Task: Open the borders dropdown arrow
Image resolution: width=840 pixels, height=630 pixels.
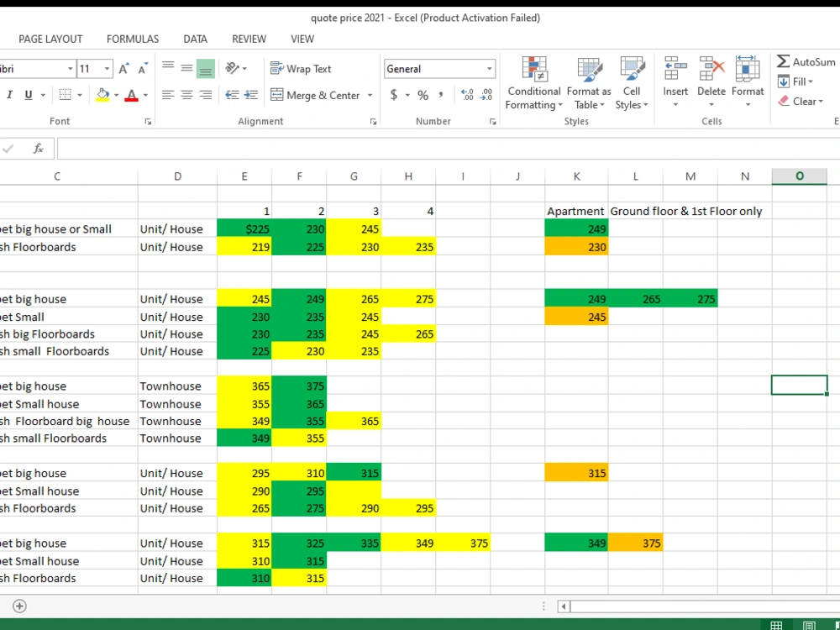Action: coord(79,96)
